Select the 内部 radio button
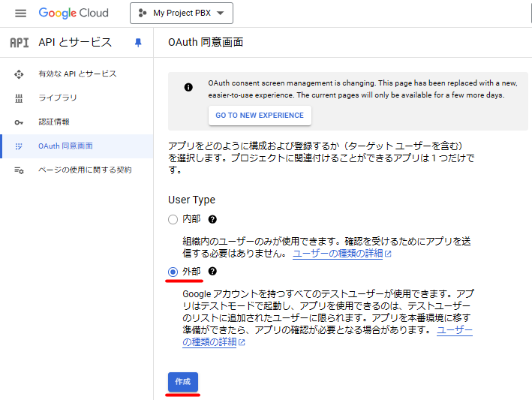The image size is (532, 400). point(173,219)
